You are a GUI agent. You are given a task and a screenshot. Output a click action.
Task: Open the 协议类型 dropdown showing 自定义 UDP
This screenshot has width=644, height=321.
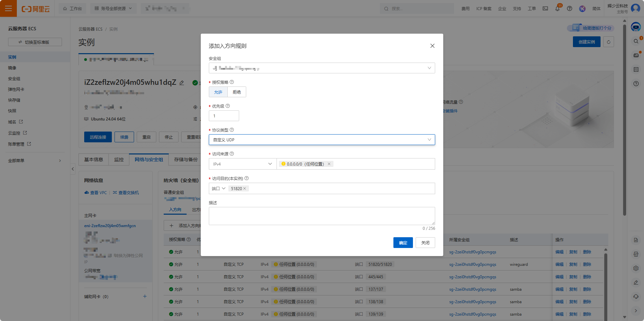(322, 140)
